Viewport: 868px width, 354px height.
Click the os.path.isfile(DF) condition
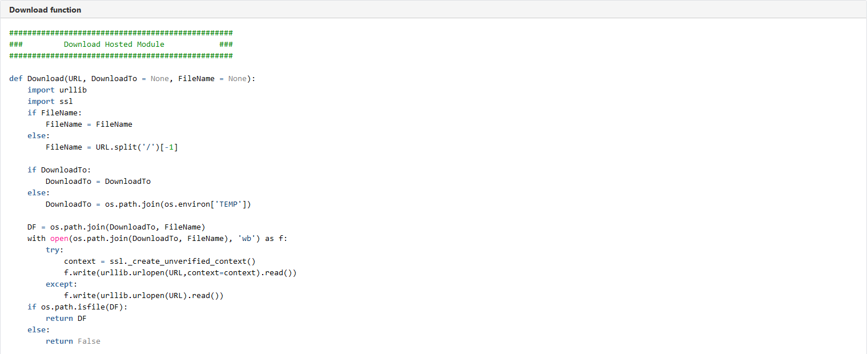82,307
